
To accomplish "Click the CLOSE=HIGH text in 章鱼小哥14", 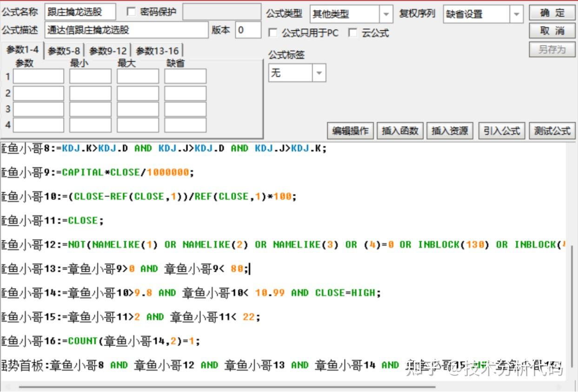I will click(x=345, y=293).
